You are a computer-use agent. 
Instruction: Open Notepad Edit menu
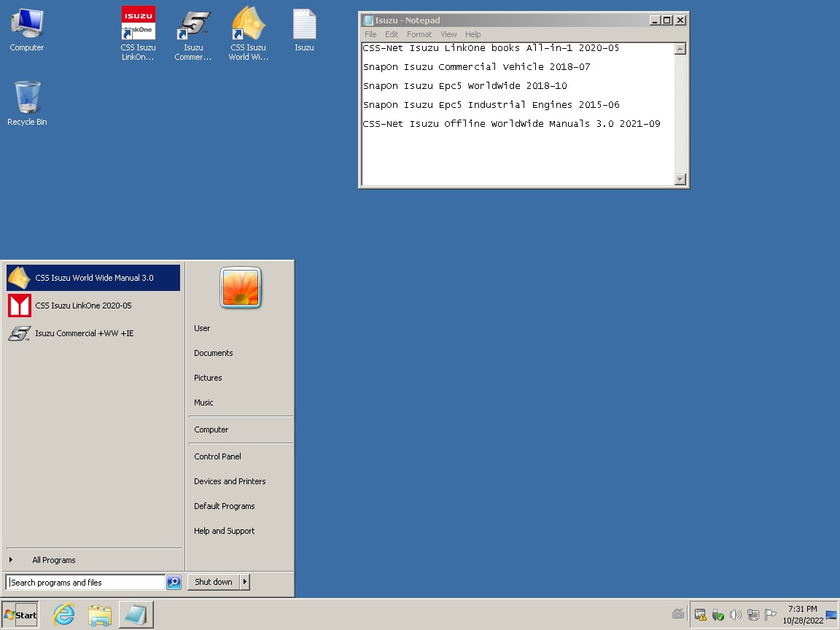[392, 34]
